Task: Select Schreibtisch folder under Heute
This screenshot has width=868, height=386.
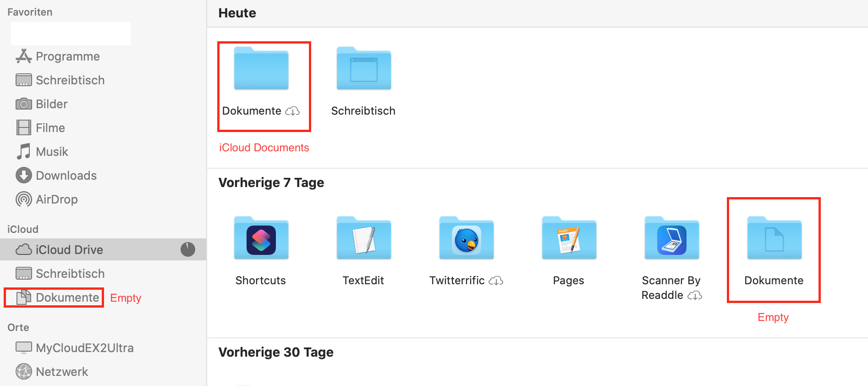Action: [x=364, y=68]
